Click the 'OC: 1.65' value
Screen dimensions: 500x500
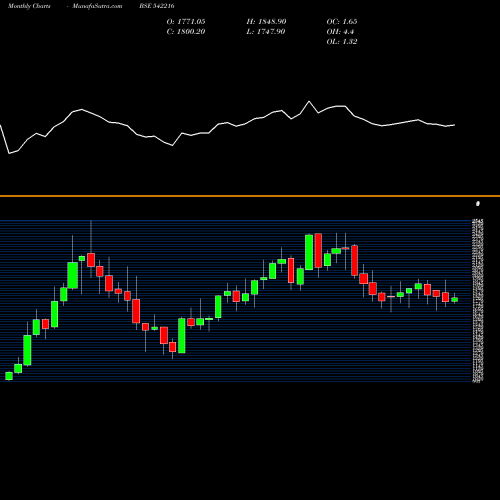[342, 22]
